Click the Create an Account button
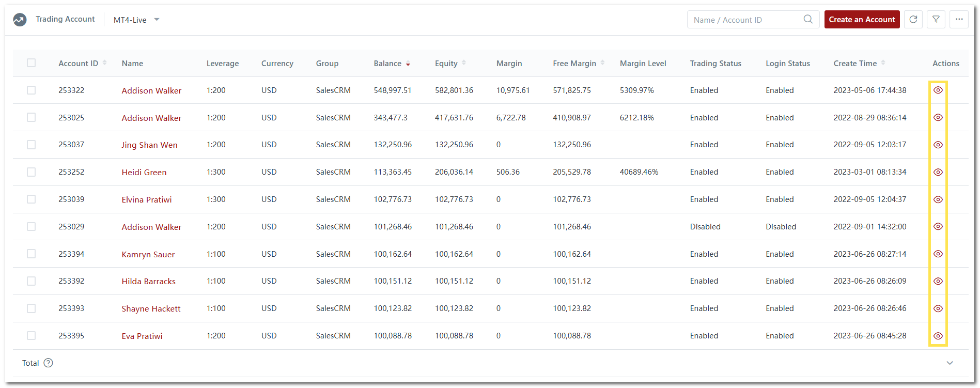The height and width of the screenshot is (388, 980). point(862,20)
